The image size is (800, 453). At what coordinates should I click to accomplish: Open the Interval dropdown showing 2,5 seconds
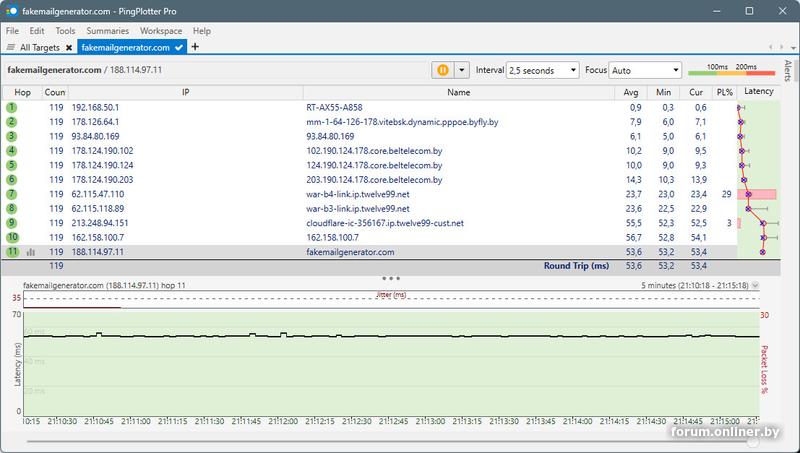(543, 71)
